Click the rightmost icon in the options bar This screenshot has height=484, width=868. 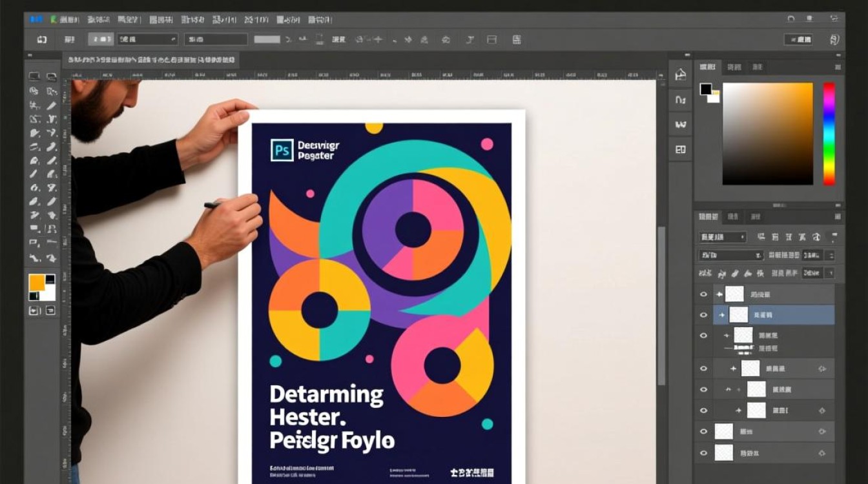click(835, 39)
